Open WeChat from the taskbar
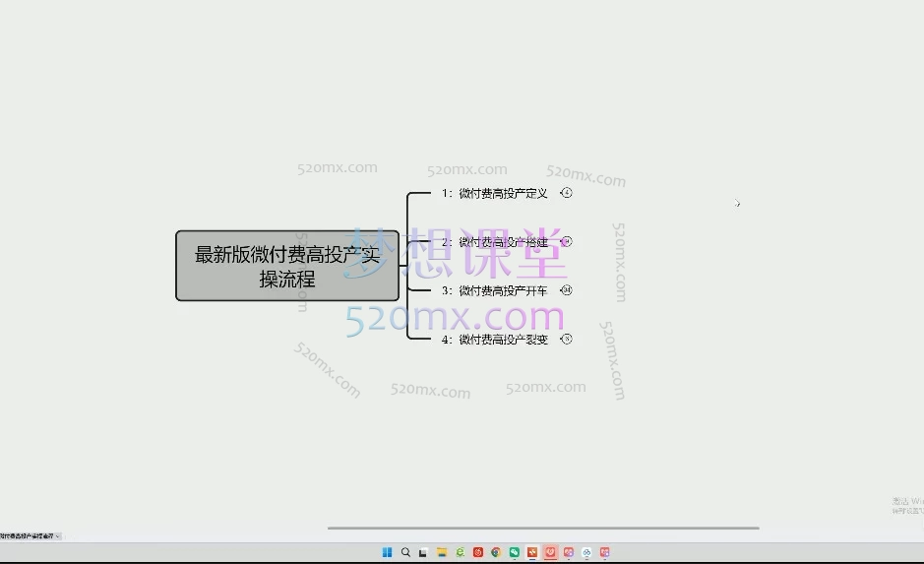 point(515,552)
